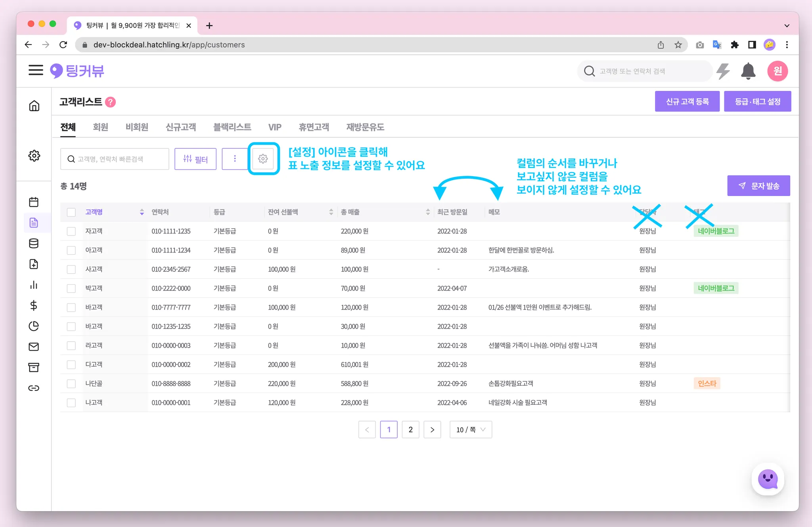The image size is (812, 527).
Task: Open the chatbot bubble at bottom right
Action: [x=768, y=479]
